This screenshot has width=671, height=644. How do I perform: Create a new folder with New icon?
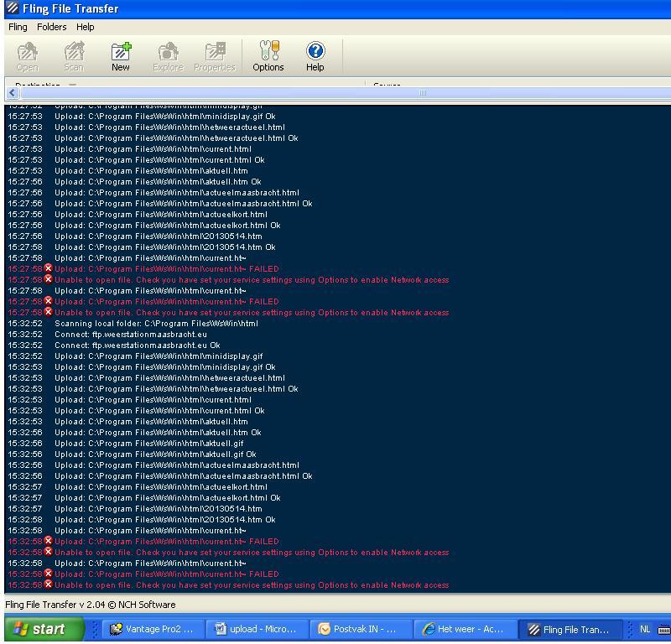tap(121, 56)
